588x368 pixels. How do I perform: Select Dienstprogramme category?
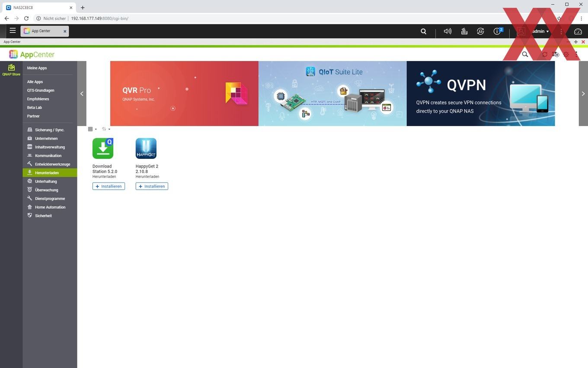tap(50, 199)
